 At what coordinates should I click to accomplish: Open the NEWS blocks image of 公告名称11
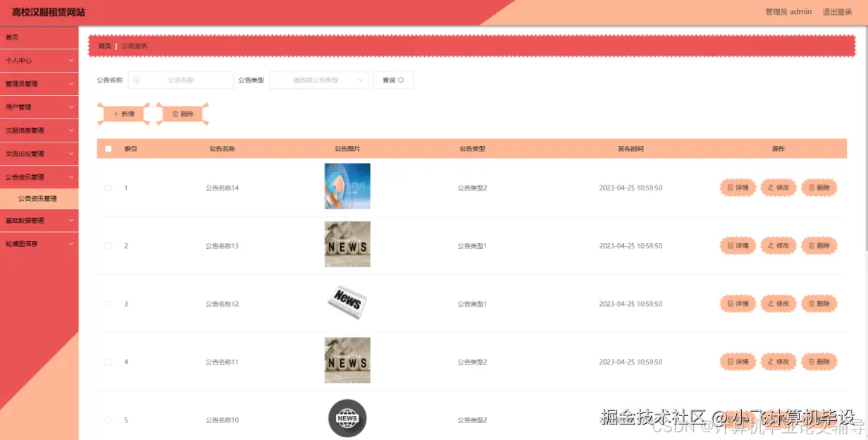point(347,360)
